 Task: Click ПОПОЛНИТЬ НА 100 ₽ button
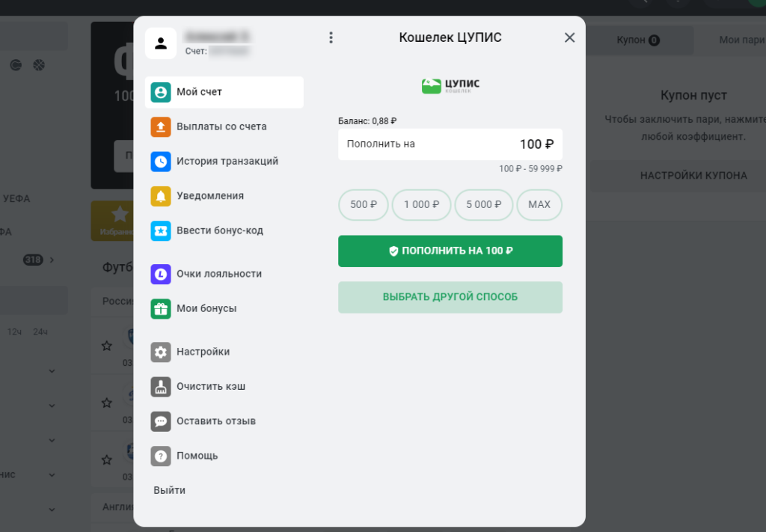450,251
